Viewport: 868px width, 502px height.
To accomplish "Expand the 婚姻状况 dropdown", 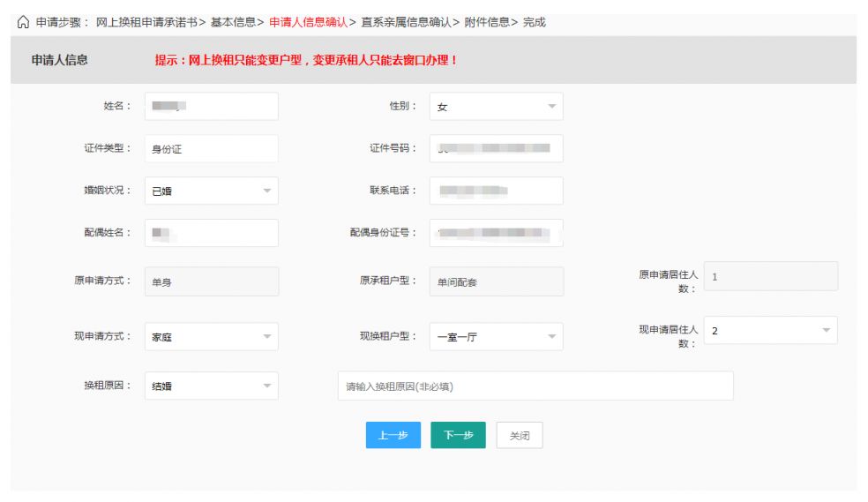I will coord(211,191).
